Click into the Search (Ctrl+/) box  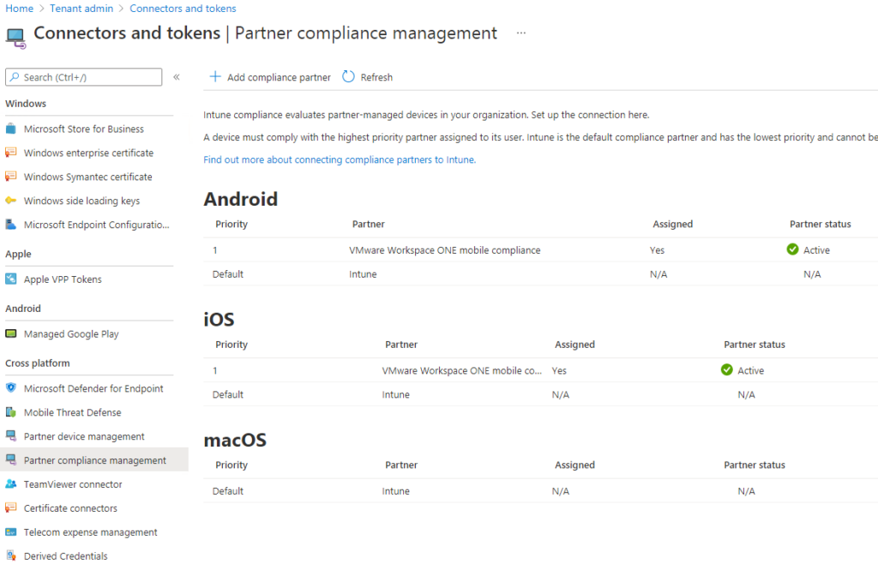click(83, 77)
